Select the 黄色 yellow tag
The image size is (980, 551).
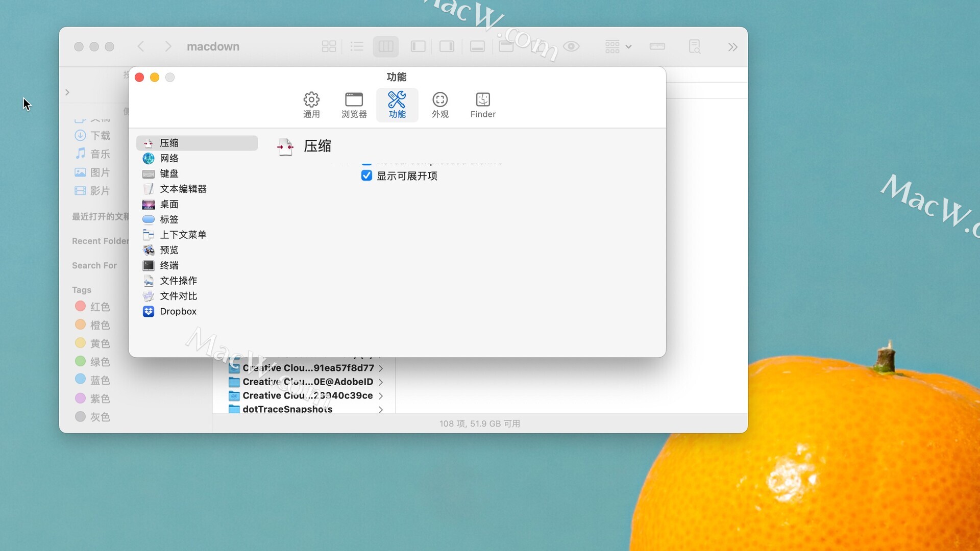tap(92, 343)
